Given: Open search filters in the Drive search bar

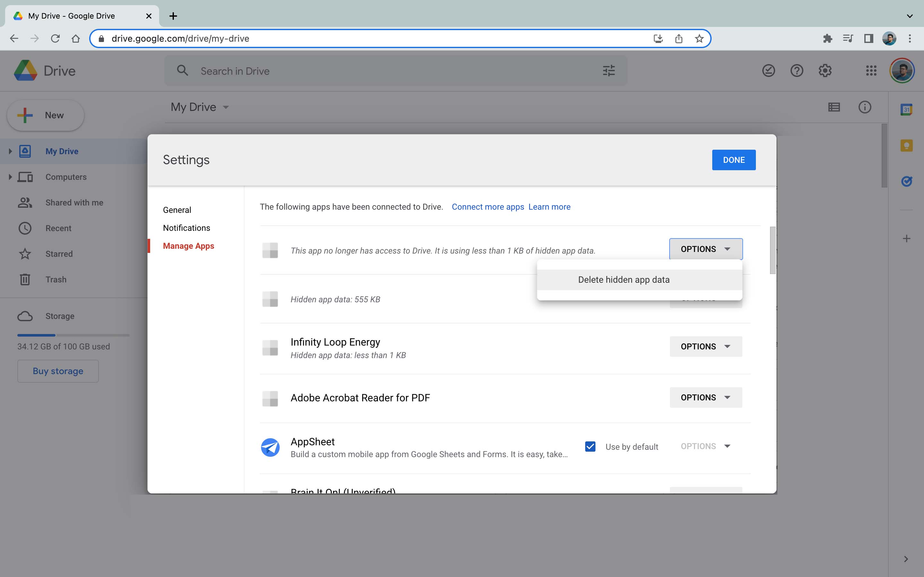Looking at the screenshot, I should 609,71.
